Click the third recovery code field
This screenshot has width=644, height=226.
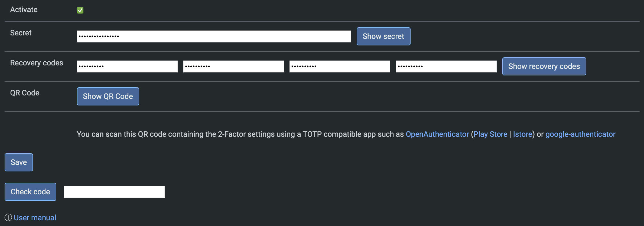click(340, 67)
